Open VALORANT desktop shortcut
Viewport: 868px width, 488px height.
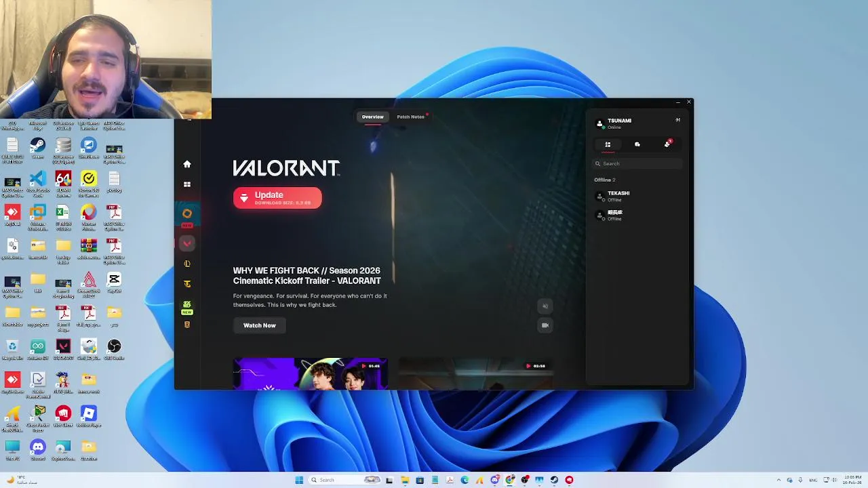63,350
